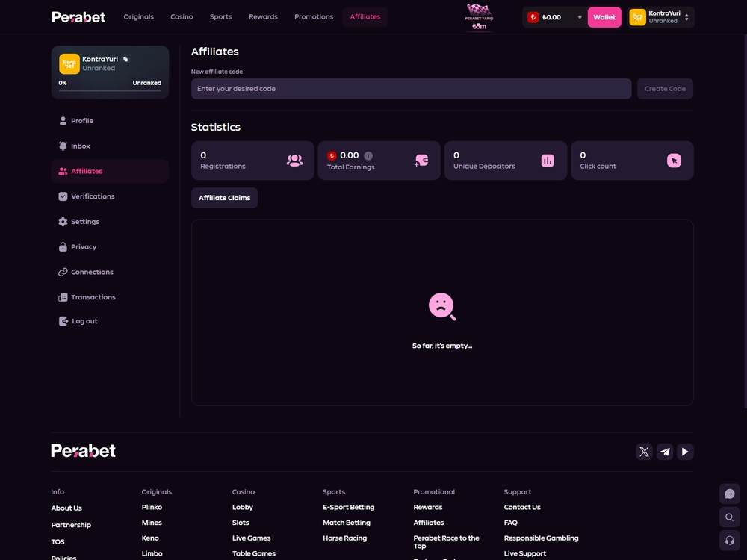Image resolution: width=747 pixels, height=560 pixels.
Task: Go to Profile in the sidebar
Action: pos(110,121)
